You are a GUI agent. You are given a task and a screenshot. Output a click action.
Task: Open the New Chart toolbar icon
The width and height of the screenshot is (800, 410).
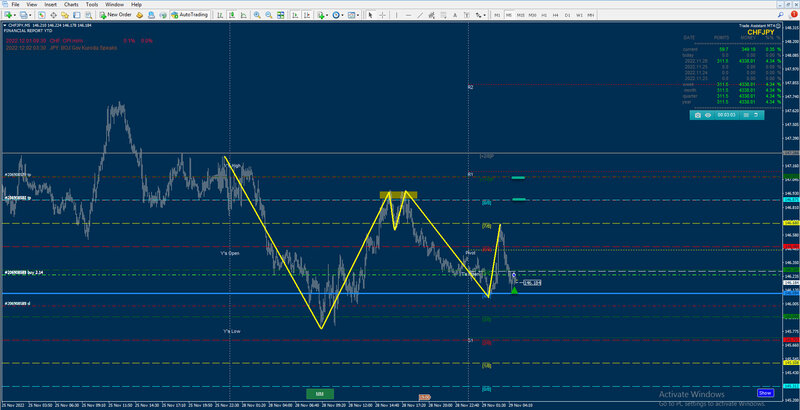click(7, 15)
